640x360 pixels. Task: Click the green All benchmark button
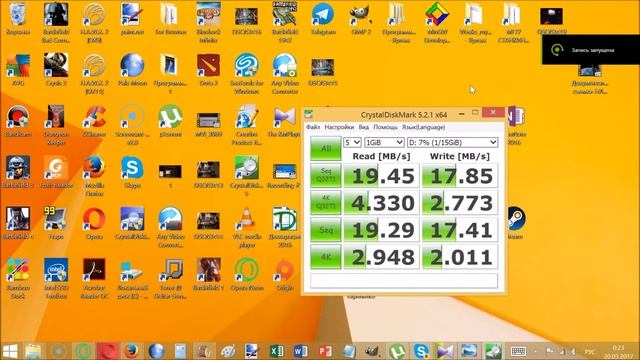click(325, 148)
